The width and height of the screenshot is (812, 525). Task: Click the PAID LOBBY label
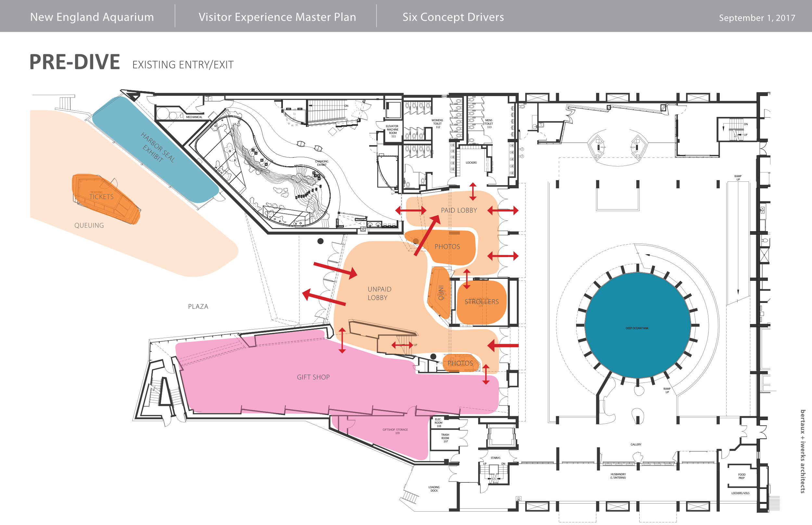459,210
